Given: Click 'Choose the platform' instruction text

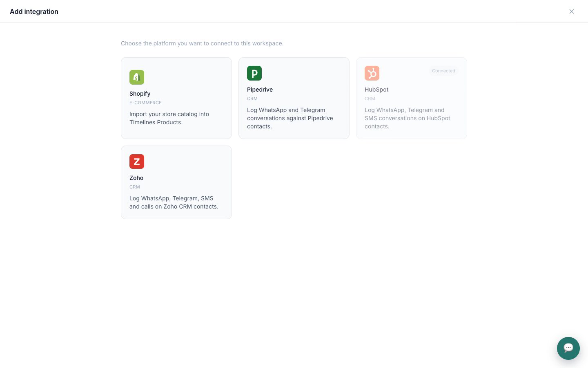Looking at the screenshot, I should pyautogui.click(x=202, y=43).
